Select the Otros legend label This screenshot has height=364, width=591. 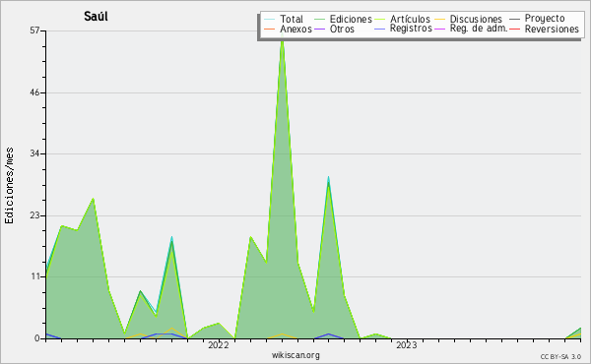pyautogui.click(x=342, y=29)
